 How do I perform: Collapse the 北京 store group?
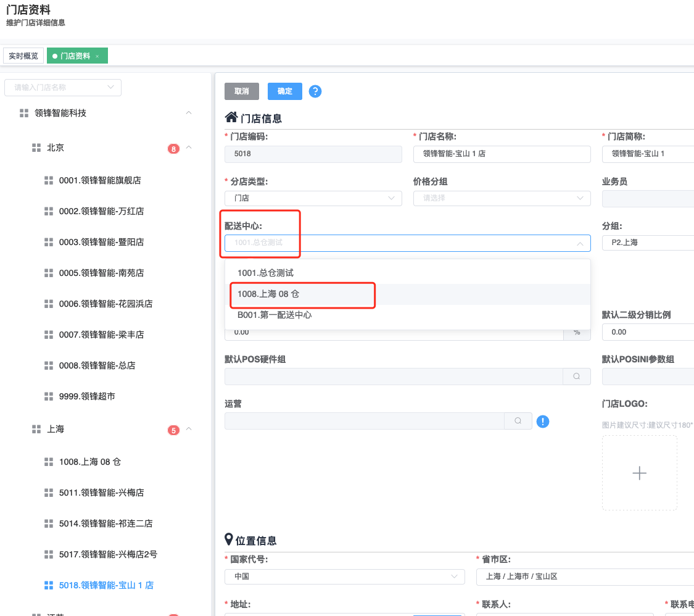point(189,148)
